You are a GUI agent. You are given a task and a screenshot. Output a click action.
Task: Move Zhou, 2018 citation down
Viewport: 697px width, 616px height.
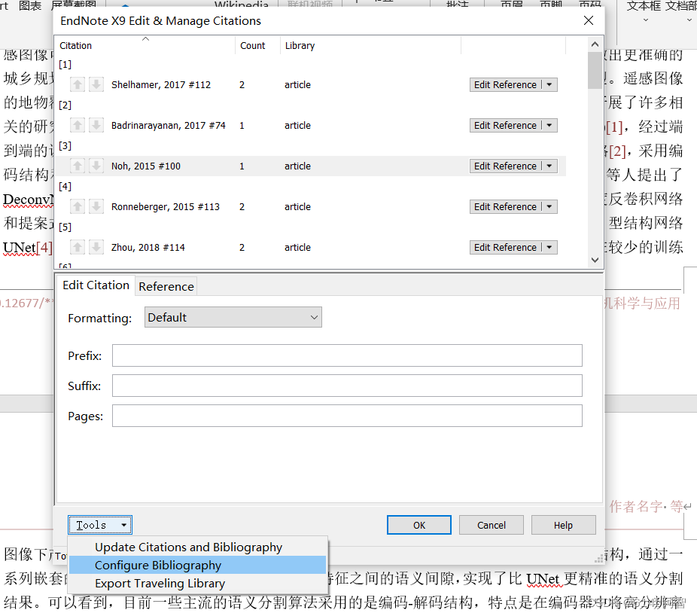pos(96,247)
